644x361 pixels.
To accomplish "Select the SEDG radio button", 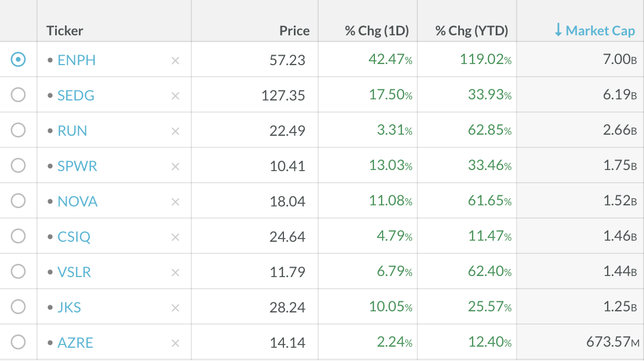I will (18, 95).
